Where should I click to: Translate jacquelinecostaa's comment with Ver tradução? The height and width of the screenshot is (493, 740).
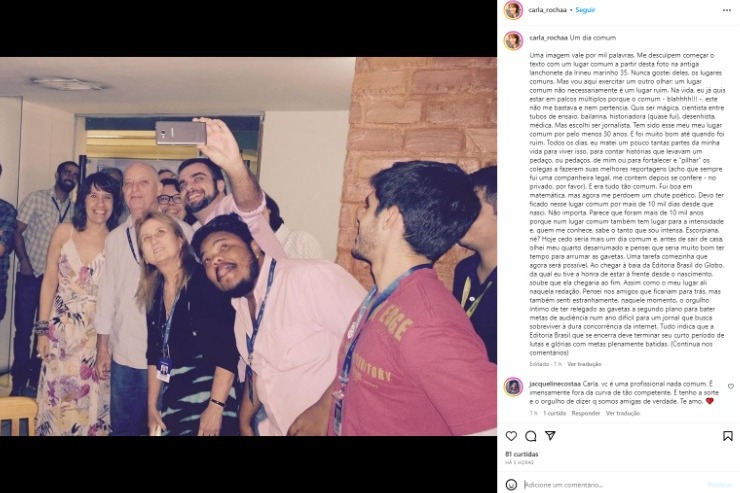pos(623,413)
